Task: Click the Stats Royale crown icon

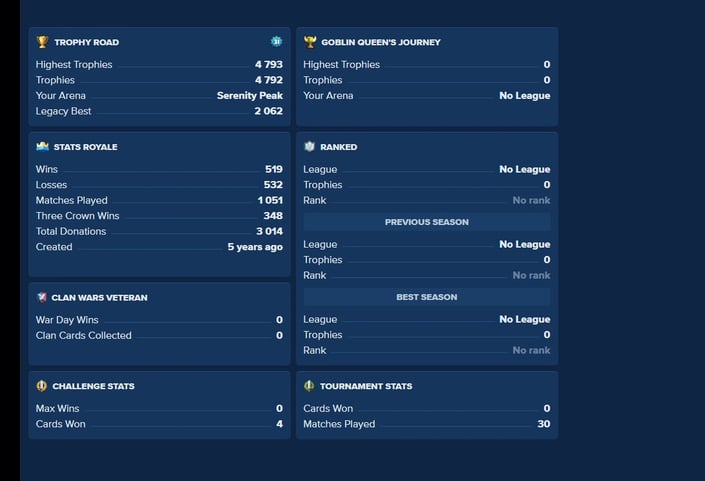Action: [42, 147]
